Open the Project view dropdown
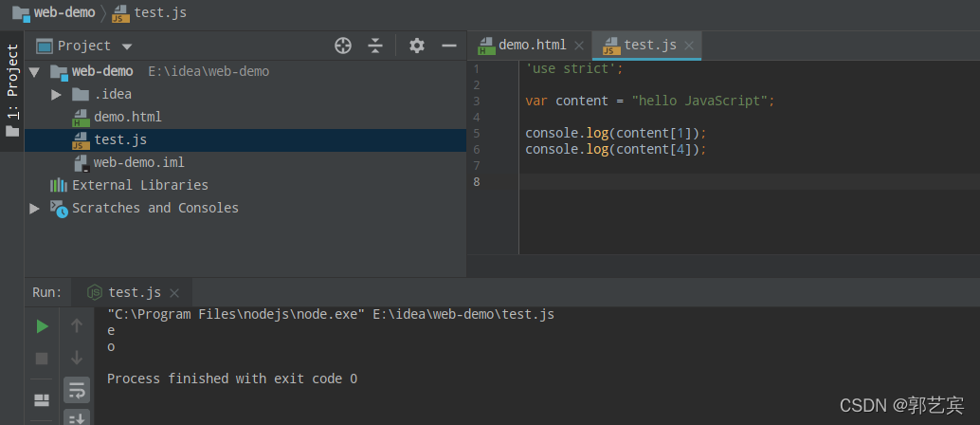The width and height of the screenshot is (980, 425). (x=127, y=46)
